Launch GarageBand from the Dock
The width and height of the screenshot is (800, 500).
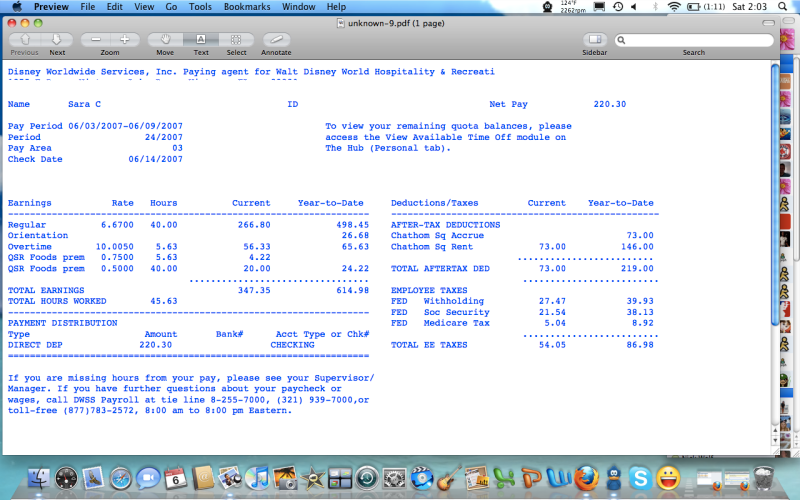(449, 478)
